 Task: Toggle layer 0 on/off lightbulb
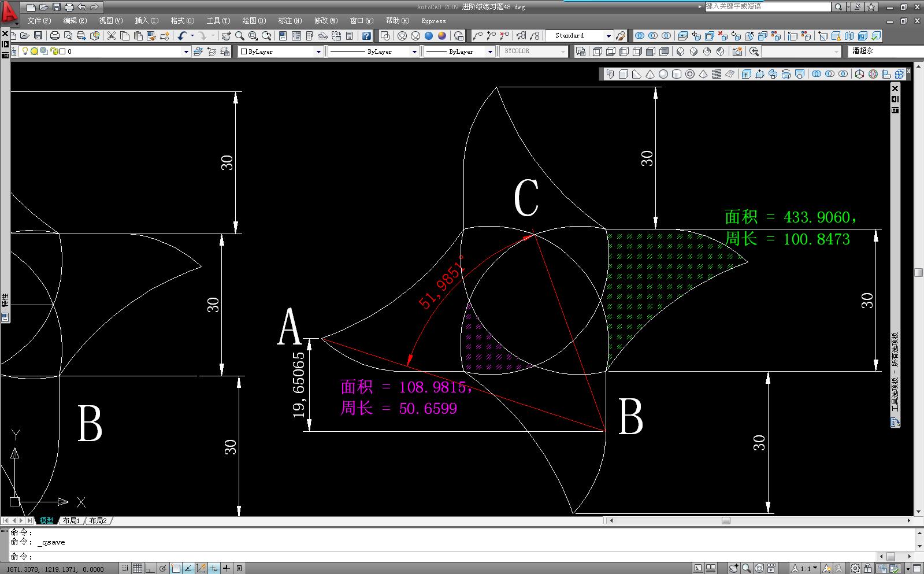click(25, 51)
